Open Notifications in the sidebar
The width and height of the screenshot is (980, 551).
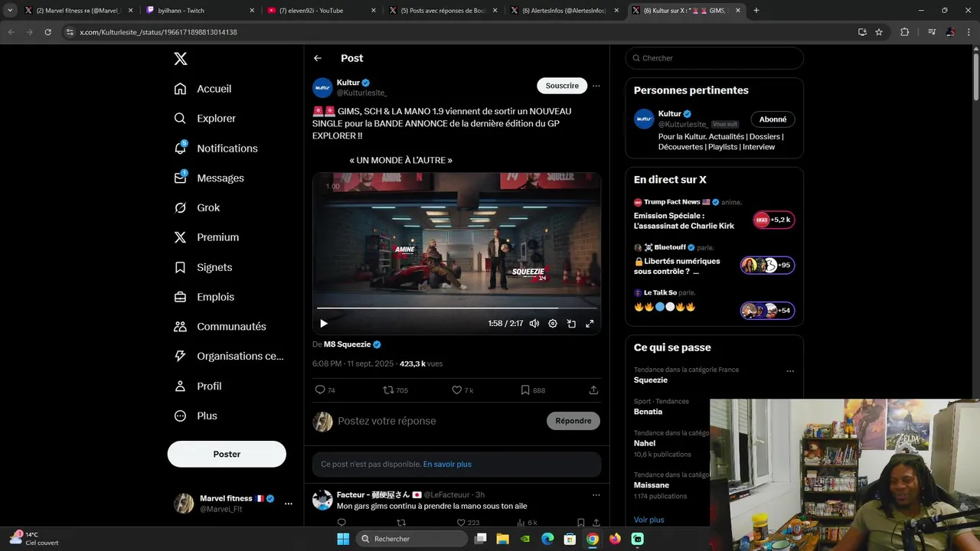[x=216, y=148]
